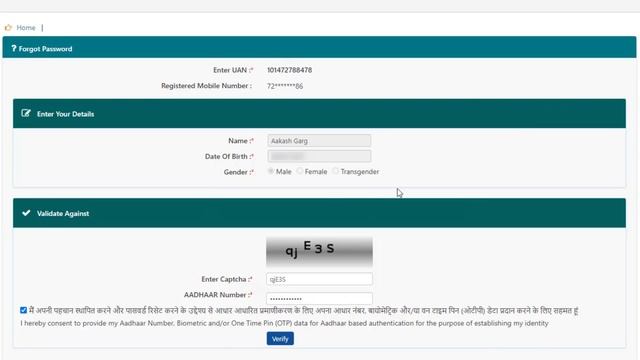Click the masked mobile number 72********86

click(285, 86)
